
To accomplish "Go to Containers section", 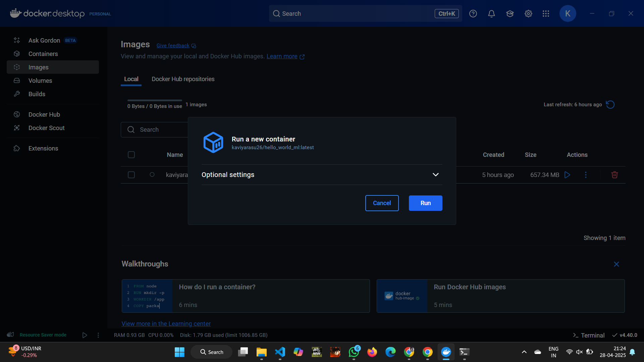I will click(x=53, y=54).
